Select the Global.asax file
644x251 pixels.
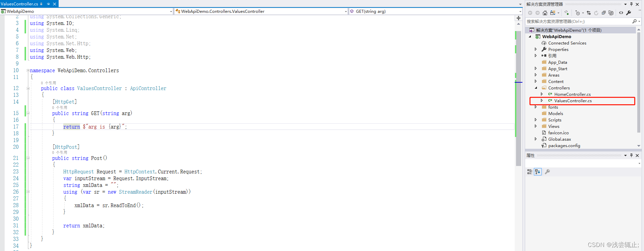click(x=559, y=139)
